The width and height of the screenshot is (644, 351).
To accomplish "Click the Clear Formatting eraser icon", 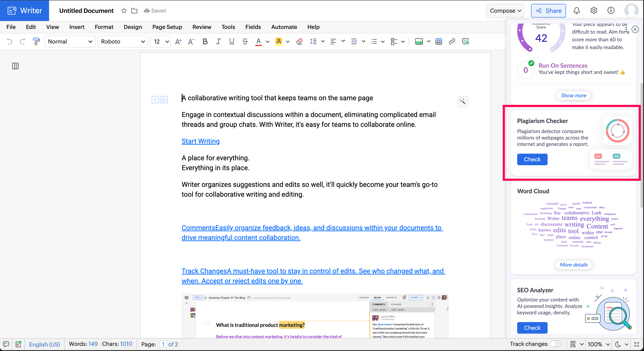I will tap(299, 41).
